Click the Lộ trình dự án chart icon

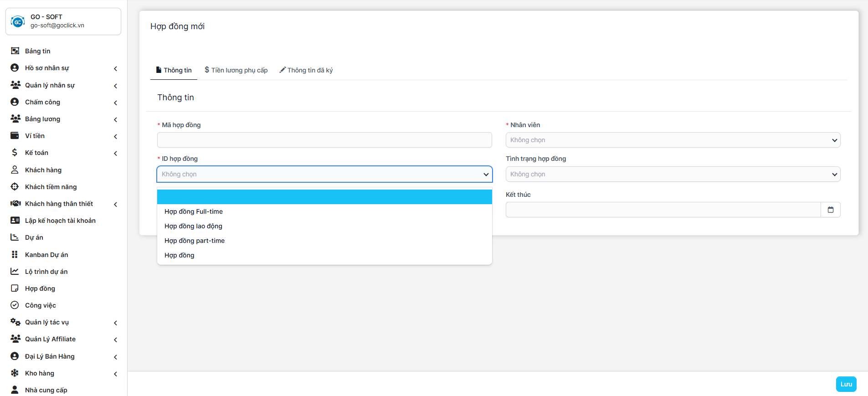15,272
